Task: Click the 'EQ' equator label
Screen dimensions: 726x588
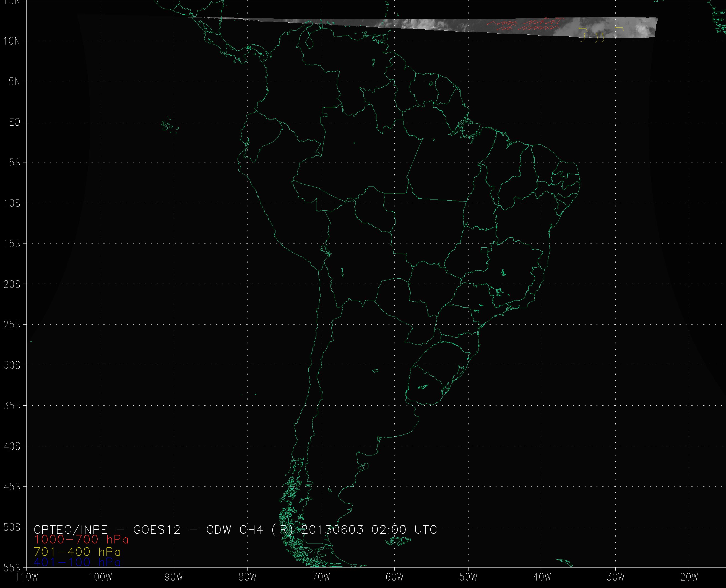Action: [x=15, y=122]
